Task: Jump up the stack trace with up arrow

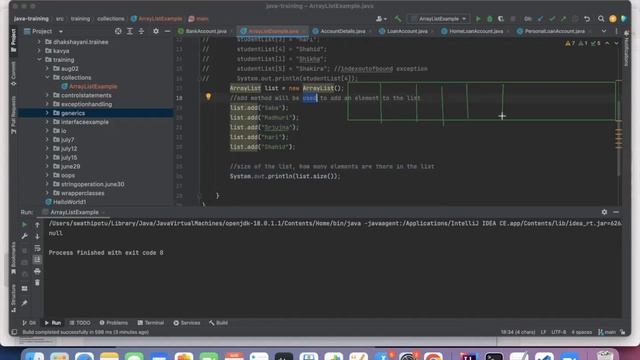Action: pos(37,224)
